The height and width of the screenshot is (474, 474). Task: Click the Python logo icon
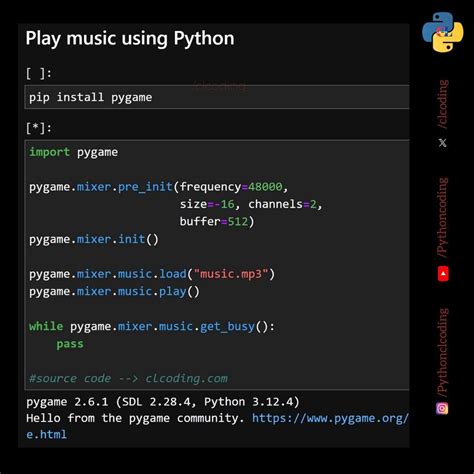[x=443, y=32]
